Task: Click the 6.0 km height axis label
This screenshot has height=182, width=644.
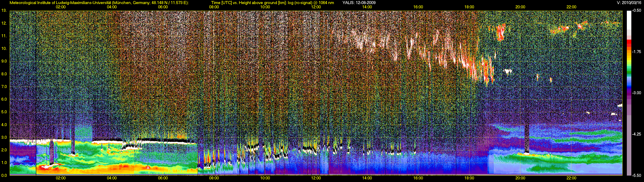Action: [x=4, y=99]
